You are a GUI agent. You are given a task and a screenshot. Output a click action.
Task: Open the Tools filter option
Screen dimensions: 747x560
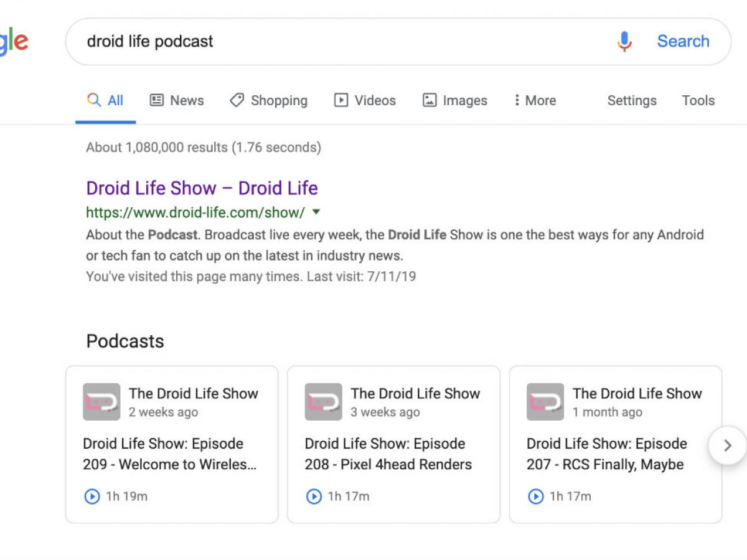tap(698, 101)
